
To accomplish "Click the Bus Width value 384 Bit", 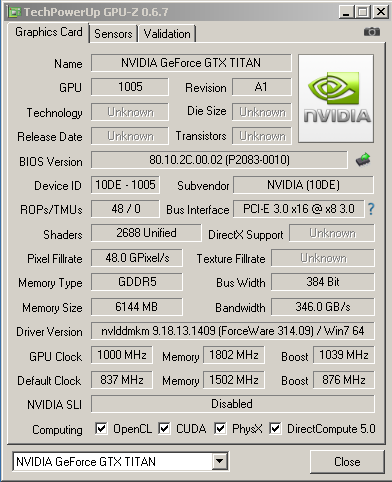I will [323, 282].
